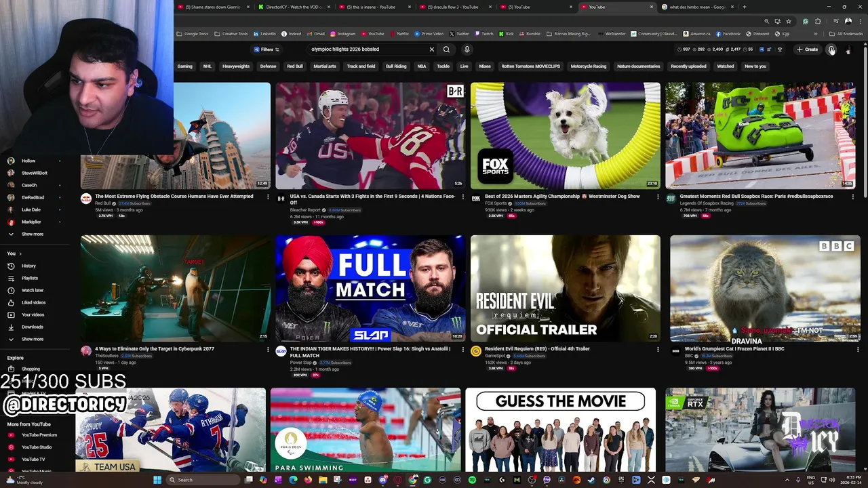Image resolution: width=868 pixels, height=488 pixels.
Task: Open options menu for Resident Evil Requiem video
Action: [x=657, y=349]
